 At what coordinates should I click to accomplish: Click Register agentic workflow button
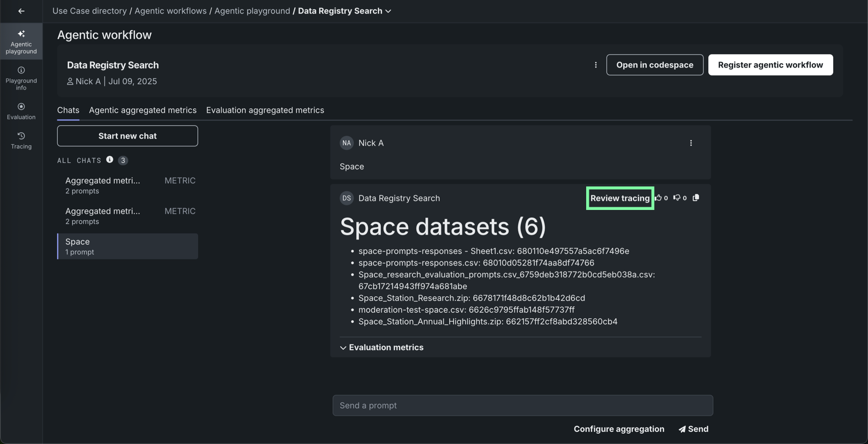click(x=770, y=65)
